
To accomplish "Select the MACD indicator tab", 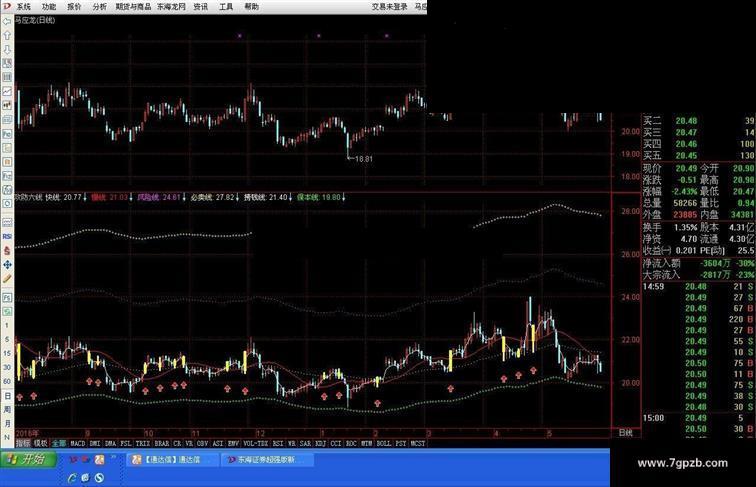I will click(77, 443).
